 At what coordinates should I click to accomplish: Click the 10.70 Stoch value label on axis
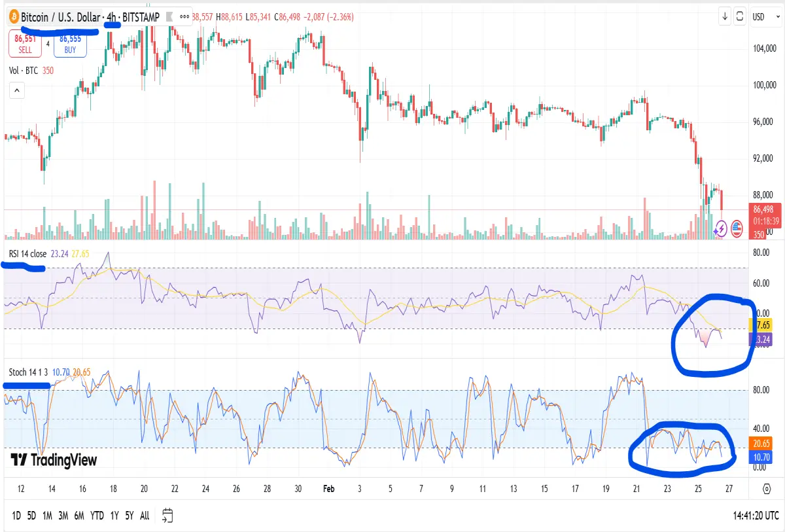(761, 457)
